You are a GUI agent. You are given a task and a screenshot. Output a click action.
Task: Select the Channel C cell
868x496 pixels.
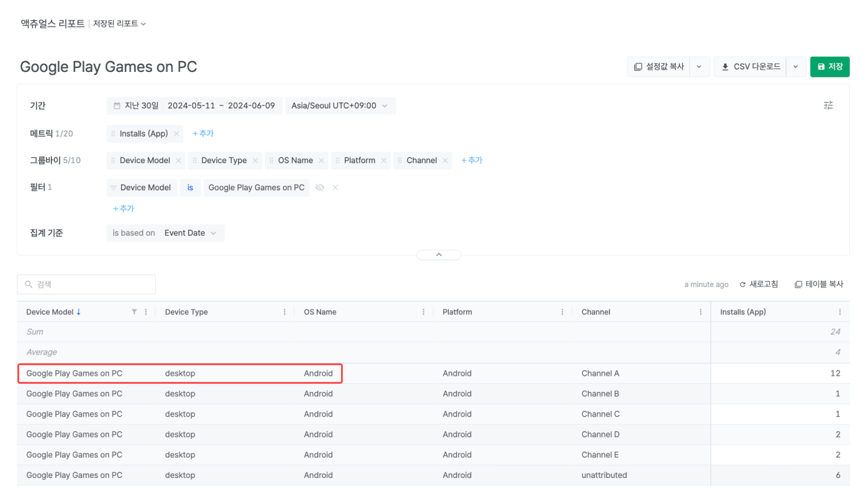601,414
